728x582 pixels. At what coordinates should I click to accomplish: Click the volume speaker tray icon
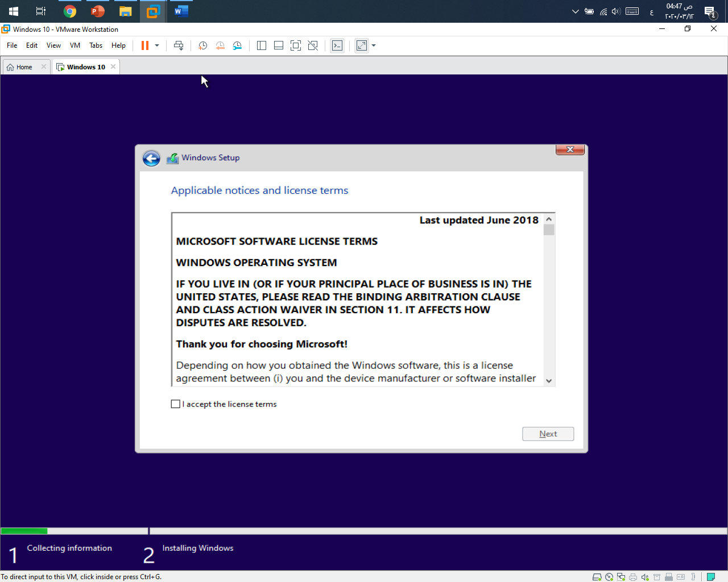coord(616,11)
